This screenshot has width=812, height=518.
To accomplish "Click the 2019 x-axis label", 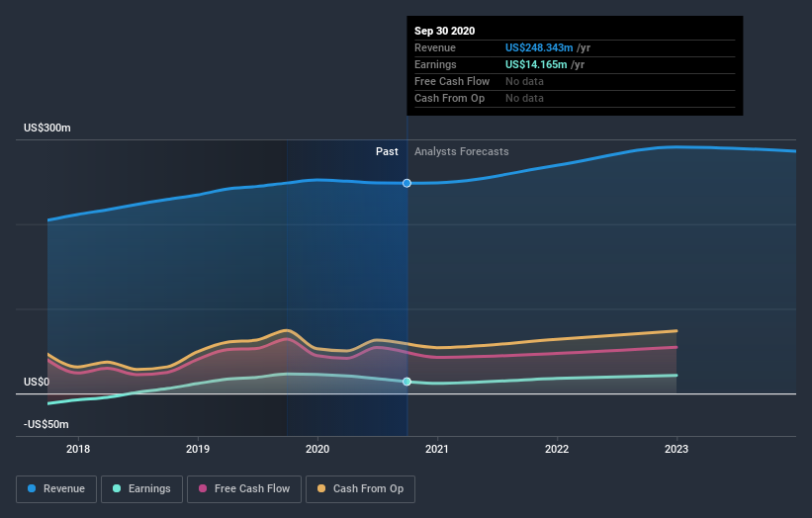I will coord(198,449).
